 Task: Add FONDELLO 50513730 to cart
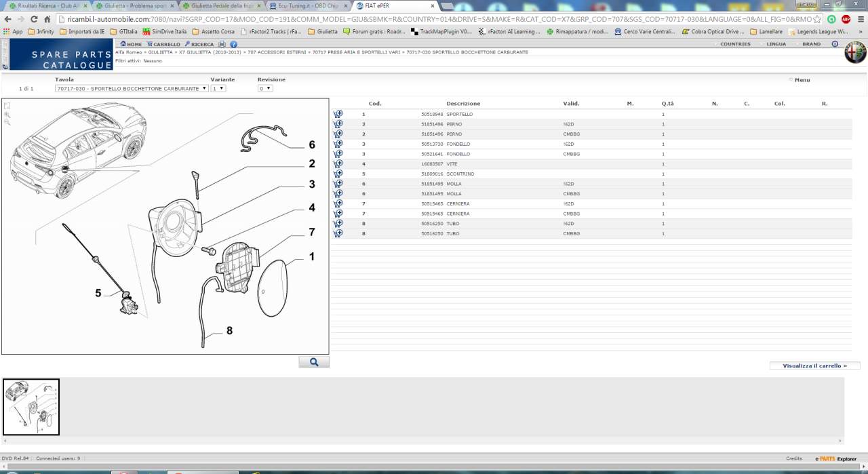coord(338,144)
